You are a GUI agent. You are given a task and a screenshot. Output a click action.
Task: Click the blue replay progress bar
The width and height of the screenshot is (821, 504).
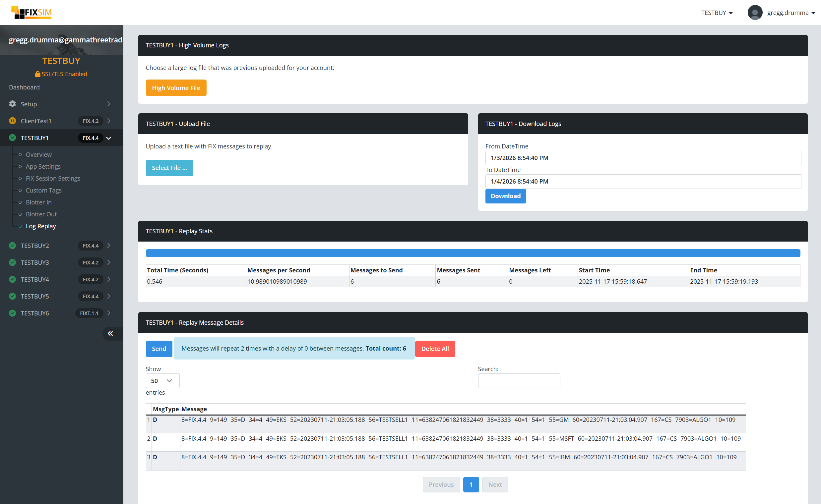[473, 253]
